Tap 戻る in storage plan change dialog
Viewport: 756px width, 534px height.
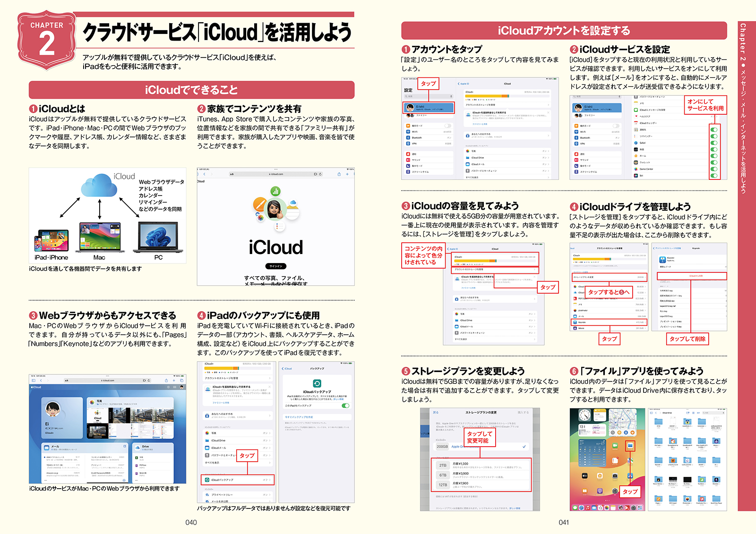click(x=436, y=413)
